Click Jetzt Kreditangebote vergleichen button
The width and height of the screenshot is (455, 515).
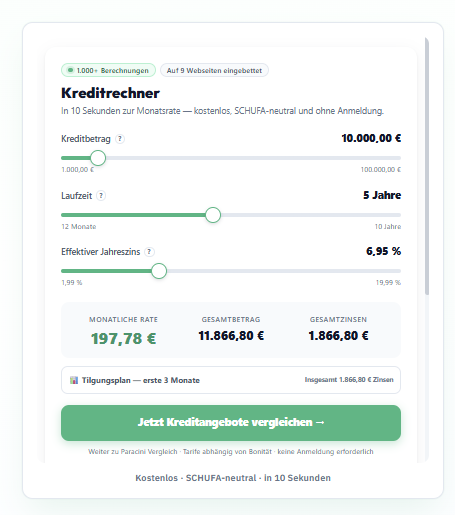pyautogui.click(x=231, y=423)
